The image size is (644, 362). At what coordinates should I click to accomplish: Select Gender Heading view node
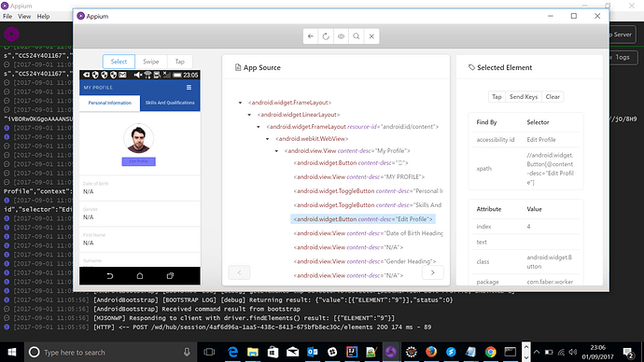tap(365, 261)
